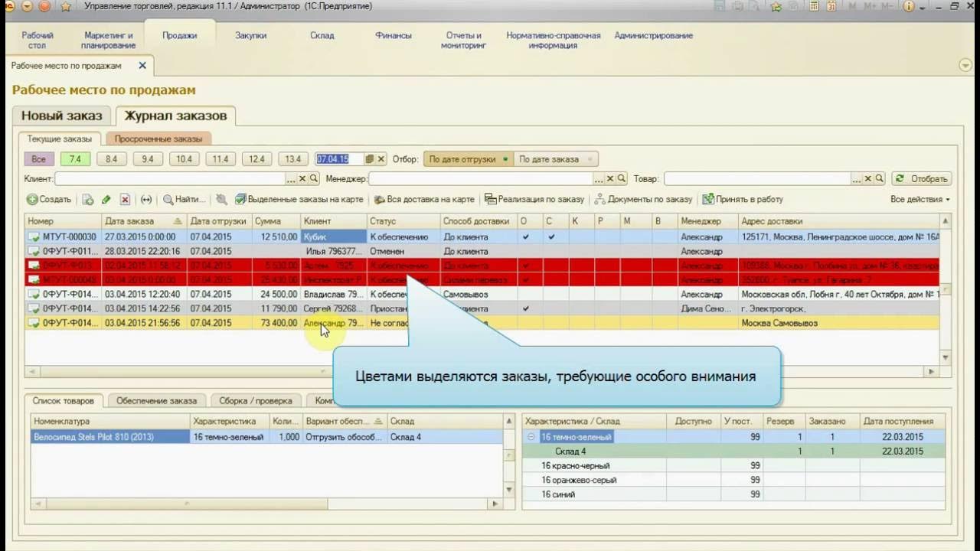This screenshot has width=980, height=551.
Task: Switch to Новый заказ tab
Action: (61, 116)
